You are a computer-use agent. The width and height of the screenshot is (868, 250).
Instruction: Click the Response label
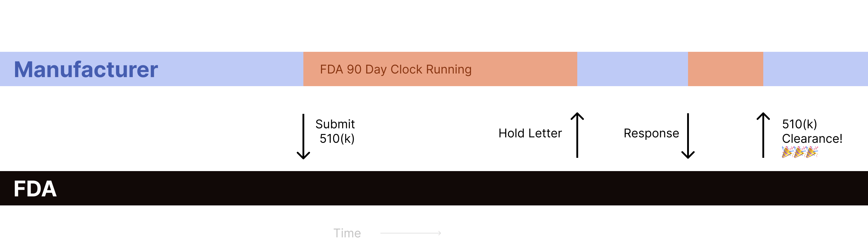(651, 133)
